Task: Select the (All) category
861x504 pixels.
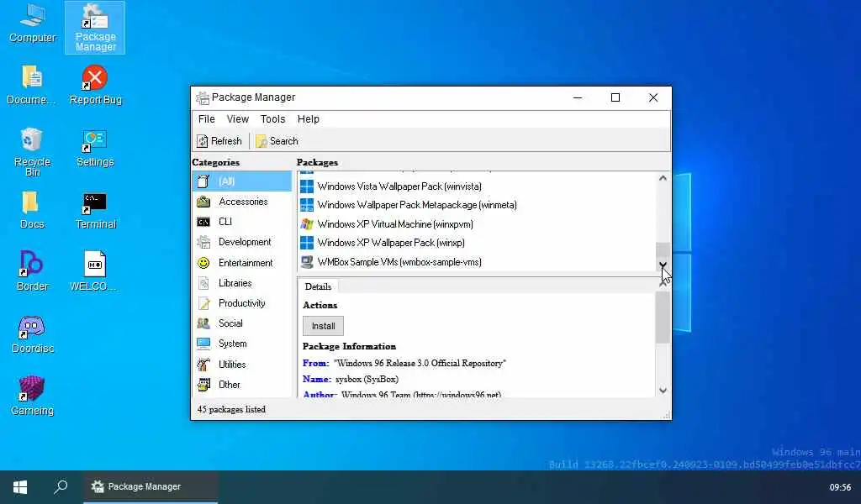Action: coord(241,181)
